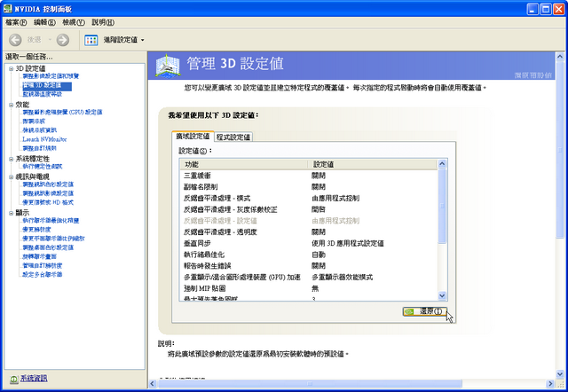The image size is (568, 392).
Task: Open the 進階設定值 view dropdown
Action: pos(142,40)
